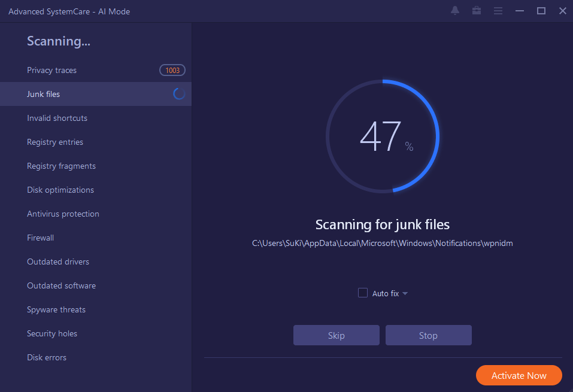Click the Scanning... header text
This screenshot has height=392, width=573.
[x=59, y=41]
